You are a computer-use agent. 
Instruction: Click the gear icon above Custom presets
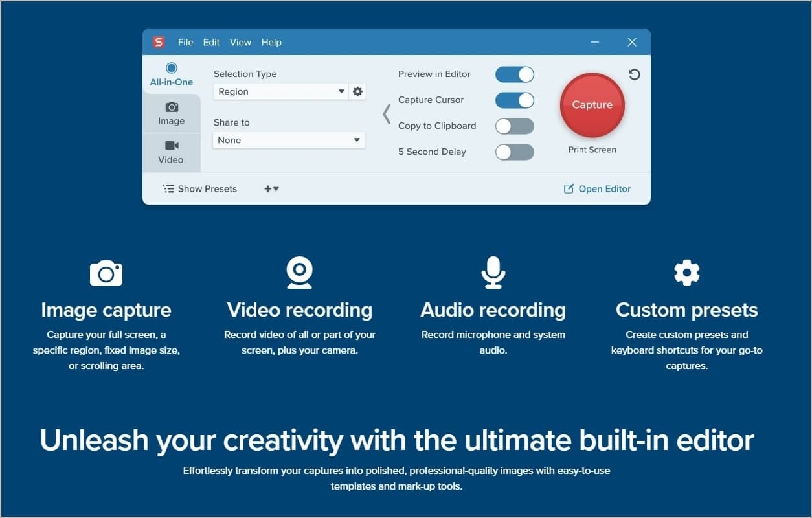click(687, 273)
